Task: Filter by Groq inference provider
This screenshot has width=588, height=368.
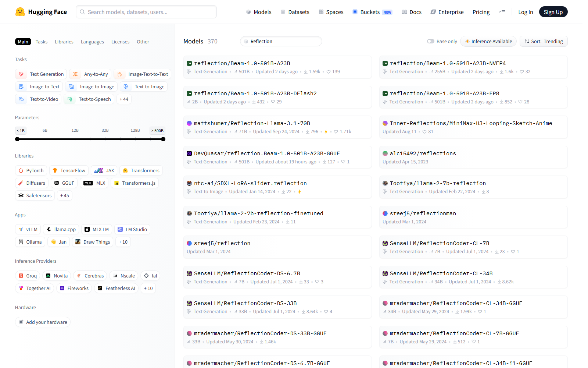Action: (28, 276)
